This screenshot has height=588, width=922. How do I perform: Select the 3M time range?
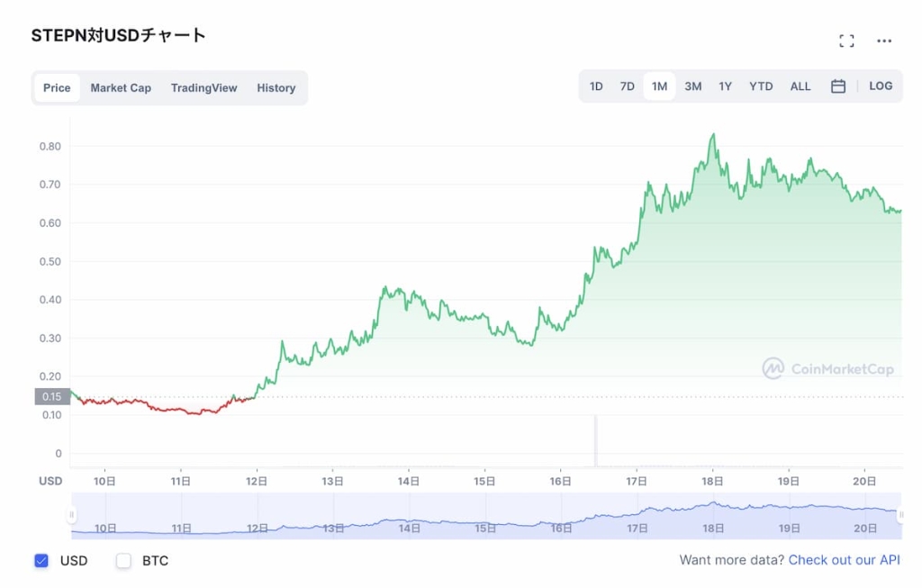(692, 86)
